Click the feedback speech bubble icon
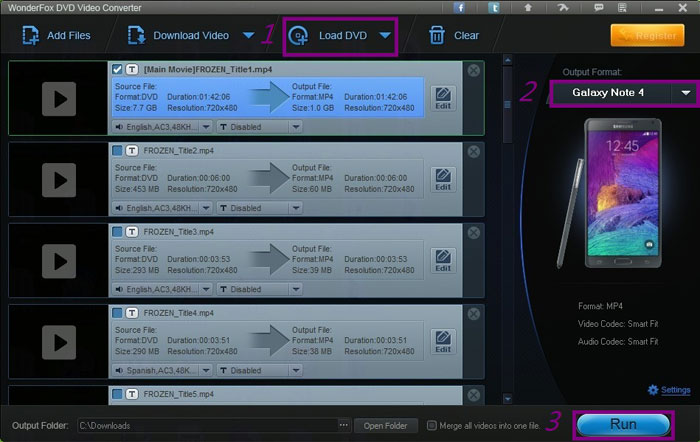The image size is (700, 442). coord(599,8)
